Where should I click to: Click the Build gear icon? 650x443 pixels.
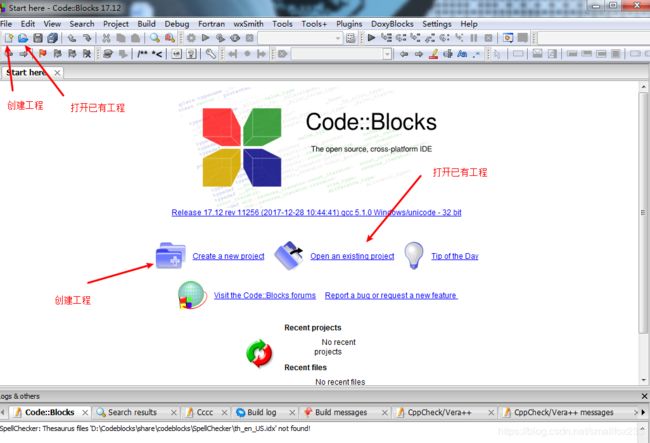[x=191, y=38]
